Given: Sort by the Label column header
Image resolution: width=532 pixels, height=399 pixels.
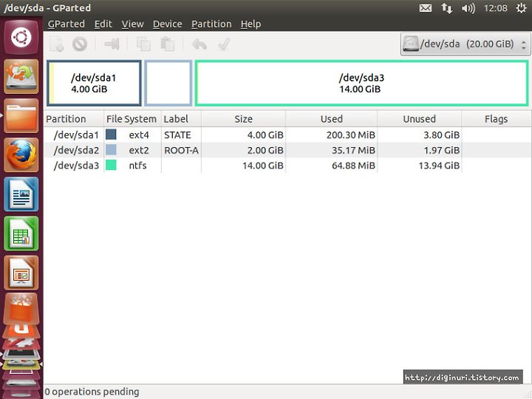Looking at the screenshot, I should [x=181, y=119].
